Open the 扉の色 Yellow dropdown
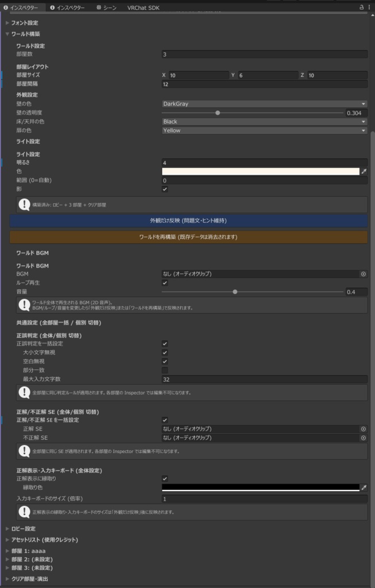 point(264,130)
